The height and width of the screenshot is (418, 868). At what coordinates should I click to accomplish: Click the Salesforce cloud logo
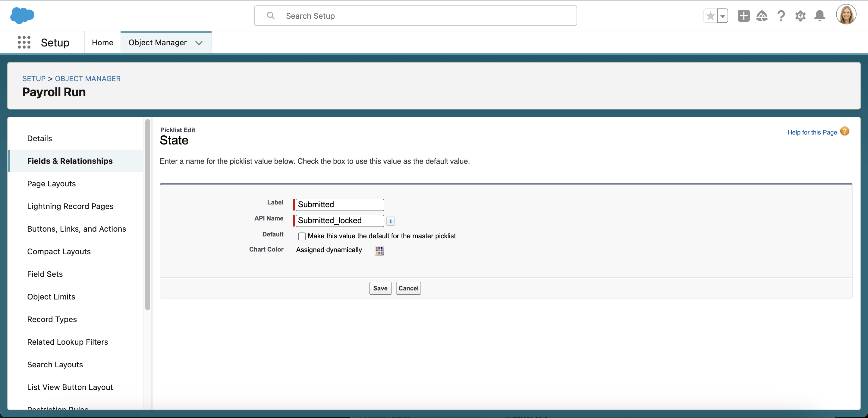point(22,15)
